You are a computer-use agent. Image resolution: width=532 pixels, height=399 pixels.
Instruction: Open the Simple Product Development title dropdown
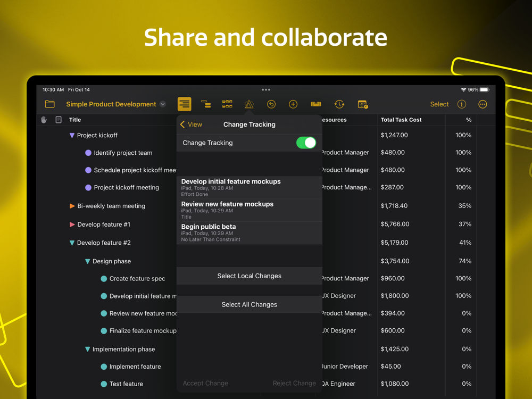pyautogui.click(x=163, y=104)
